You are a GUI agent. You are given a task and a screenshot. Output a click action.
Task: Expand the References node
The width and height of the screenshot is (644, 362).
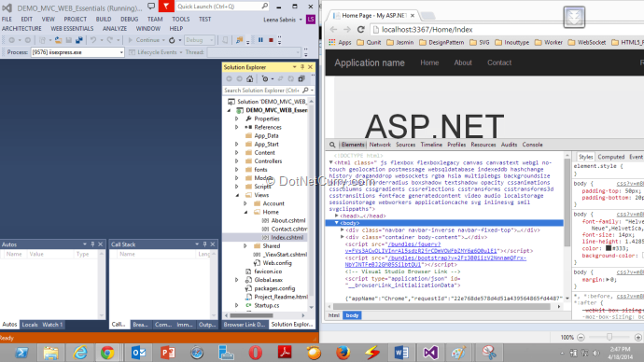(236, 127)
